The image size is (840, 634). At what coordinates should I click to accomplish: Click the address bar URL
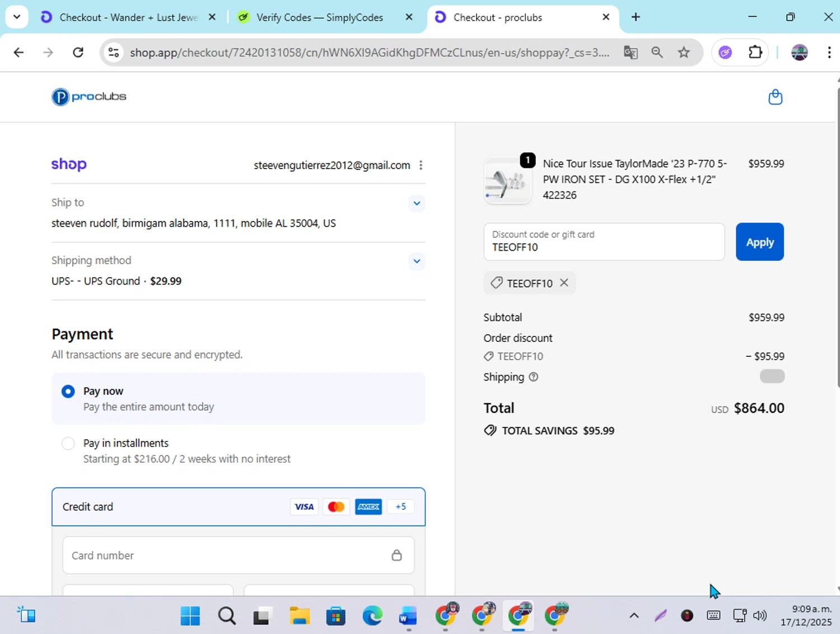click(x=370, y=53)
